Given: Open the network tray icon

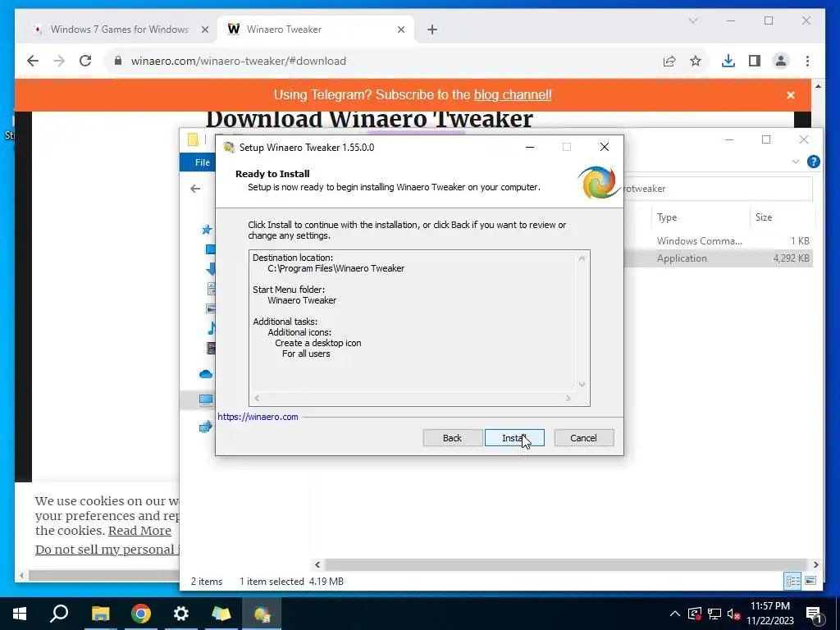Looking at the screenshot, I should [x=714, y=614].
